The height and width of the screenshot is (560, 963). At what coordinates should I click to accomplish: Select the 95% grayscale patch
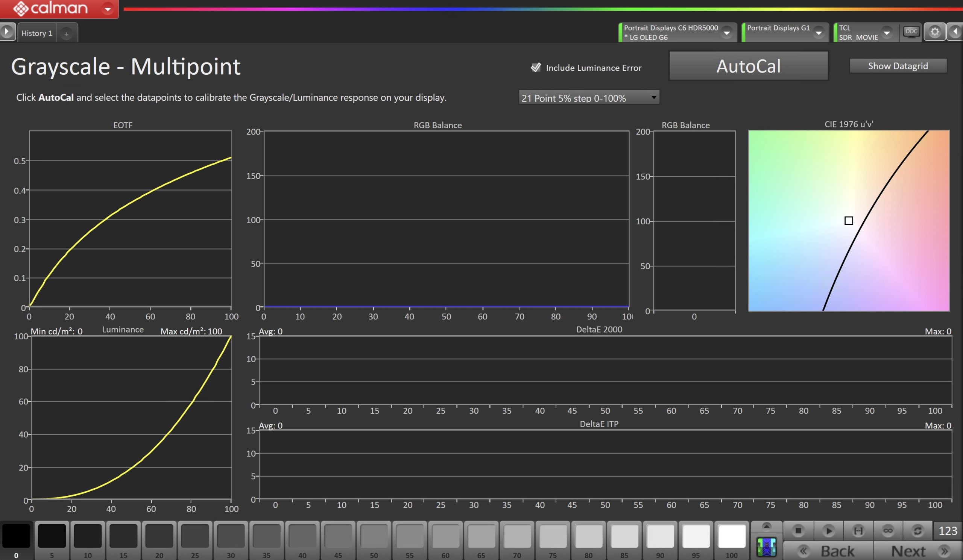tap(696, 540)
